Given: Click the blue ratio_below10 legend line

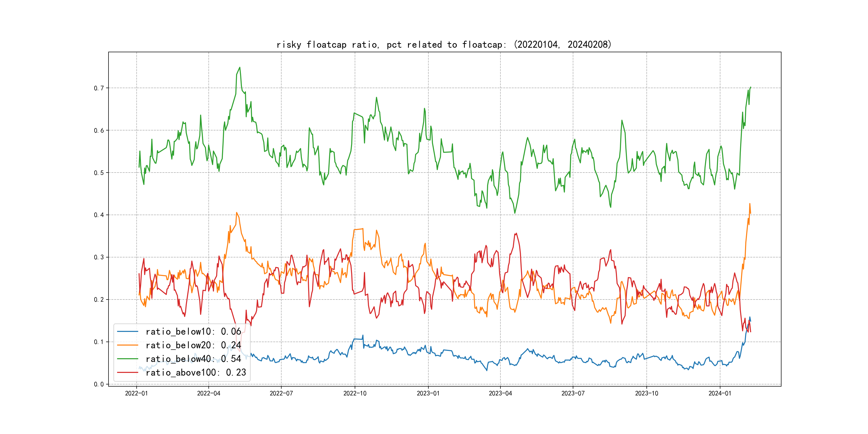Looking at the screenshot, I should pyautogui.click(x=127, y=332).
